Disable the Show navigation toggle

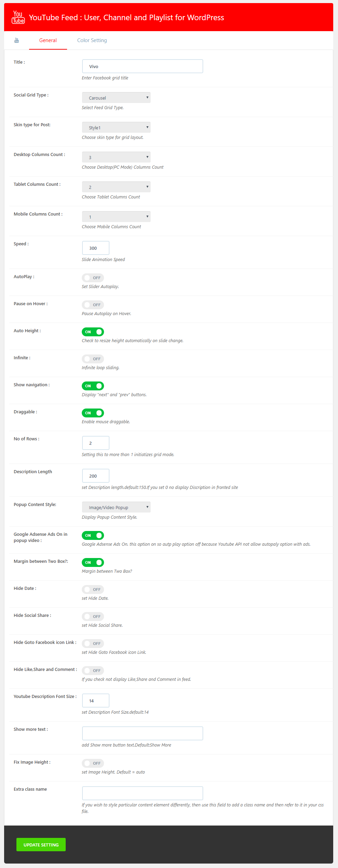pos(93,386)
